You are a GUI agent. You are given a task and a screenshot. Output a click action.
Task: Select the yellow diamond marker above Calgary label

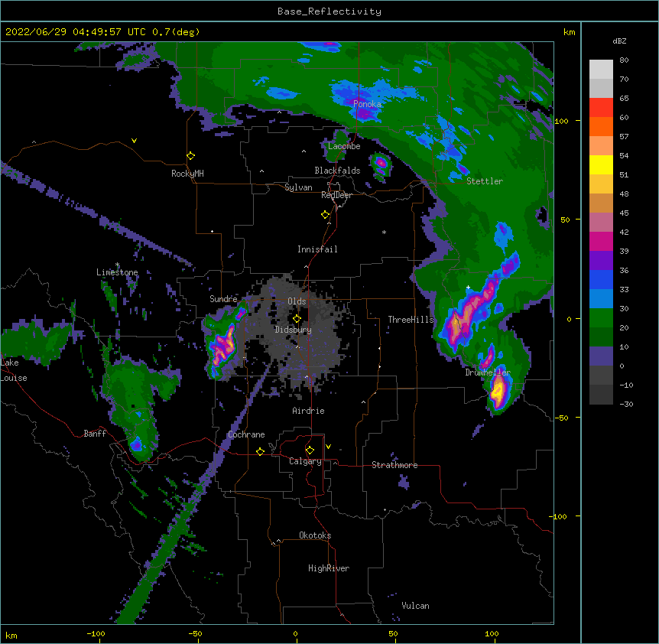310,450
